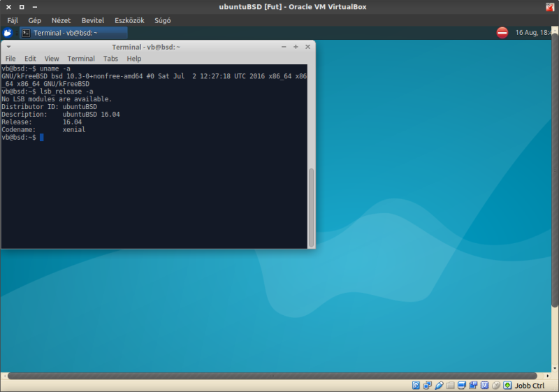Viewport: 559px width, 392px height.
Task: Click the 'uname -a' command text
Action: coord(55,68)
